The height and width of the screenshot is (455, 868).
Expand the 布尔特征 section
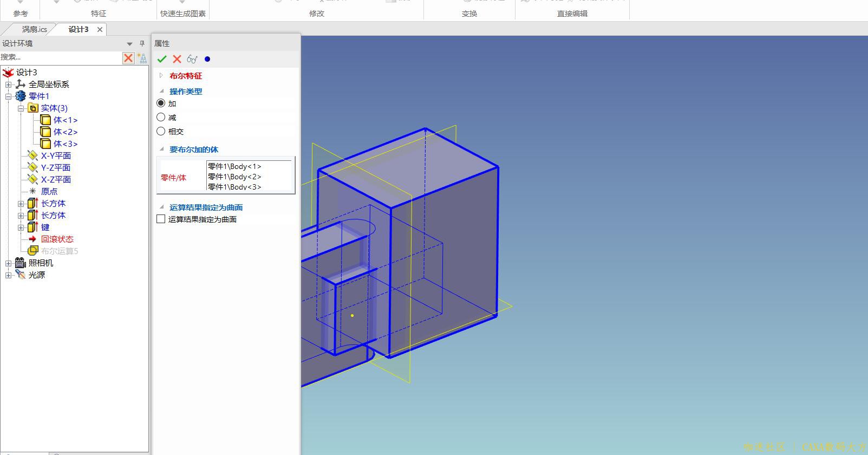(161, 76)
